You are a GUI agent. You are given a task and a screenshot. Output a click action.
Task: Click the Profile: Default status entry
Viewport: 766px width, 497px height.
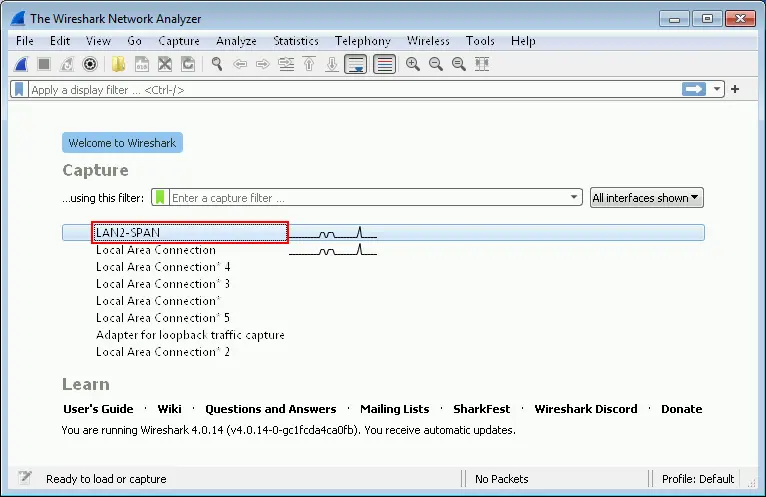point(698,479)
